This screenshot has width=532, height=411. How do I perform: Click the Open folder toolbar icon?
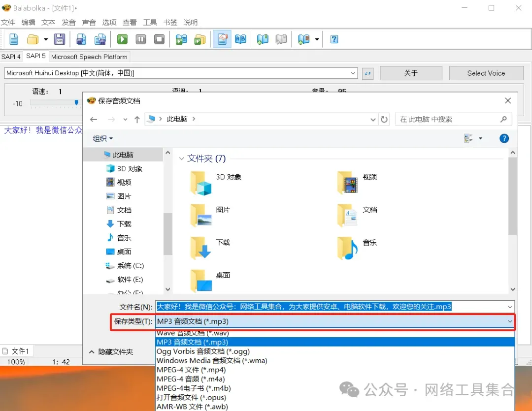(x=33, y=39)
